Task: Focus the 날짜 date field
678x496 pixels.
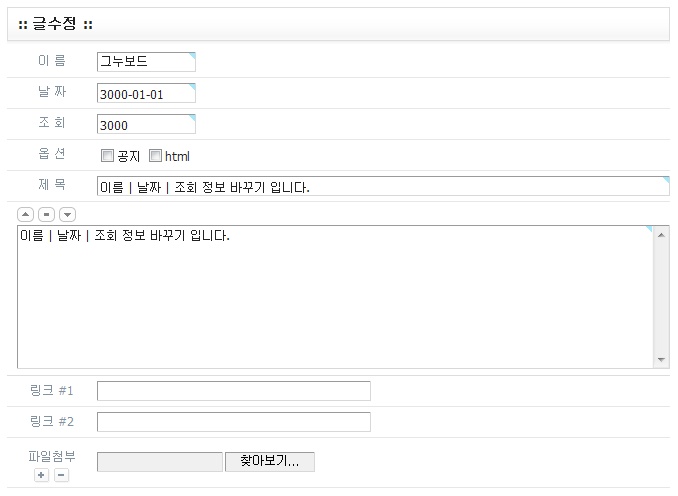Action: pos(146,94)
